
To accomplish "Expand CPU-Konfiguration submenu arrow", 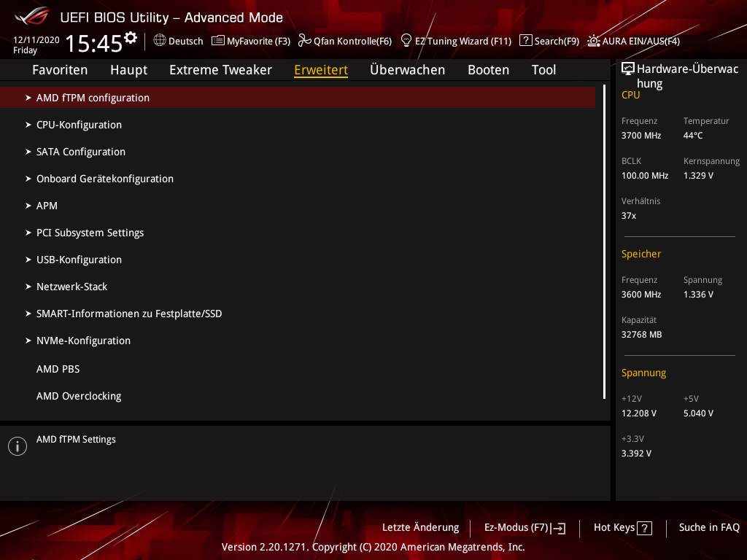I will click(28, 125).
